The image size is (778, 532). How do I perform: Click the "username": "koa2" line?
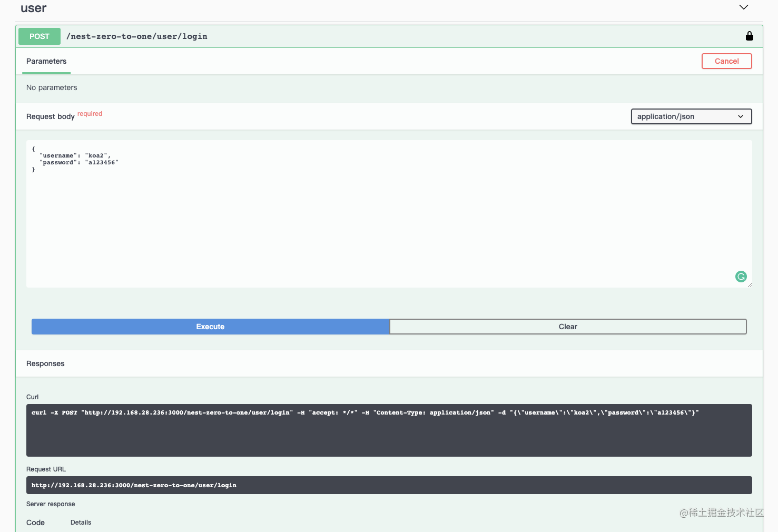tap(75, 155)
